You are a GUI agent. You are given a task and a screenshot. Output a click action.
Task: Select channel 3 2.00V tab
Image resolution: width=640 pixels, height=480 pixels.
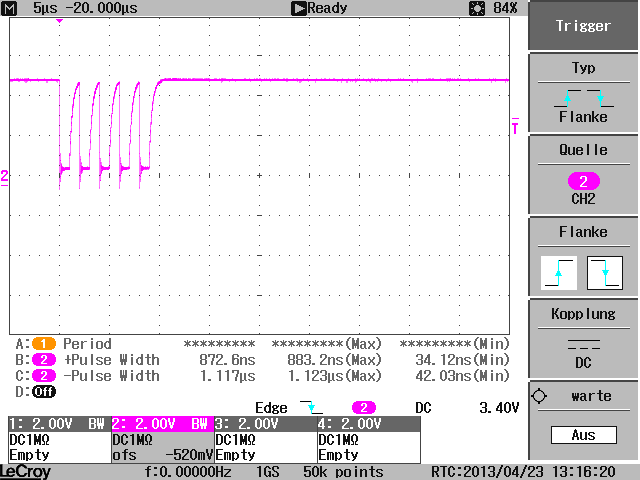coord(265,424)
